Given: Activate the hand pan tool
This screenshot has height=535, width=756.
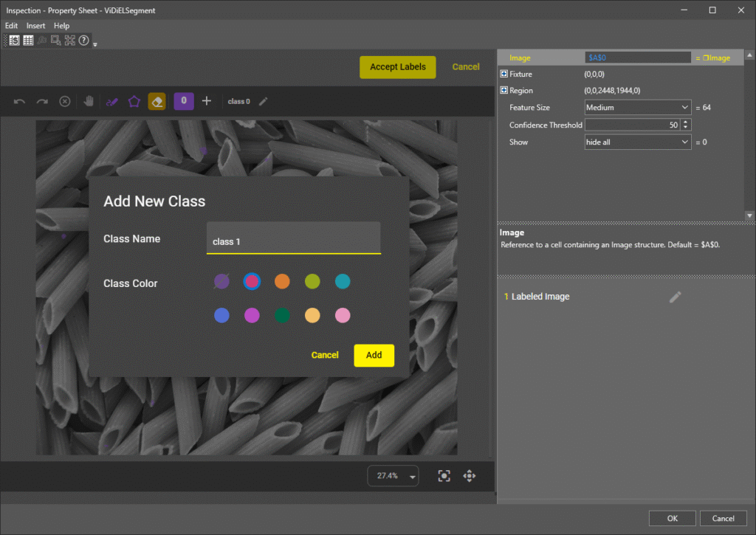Looking at the screenshot, I should (x=88, y=101).
